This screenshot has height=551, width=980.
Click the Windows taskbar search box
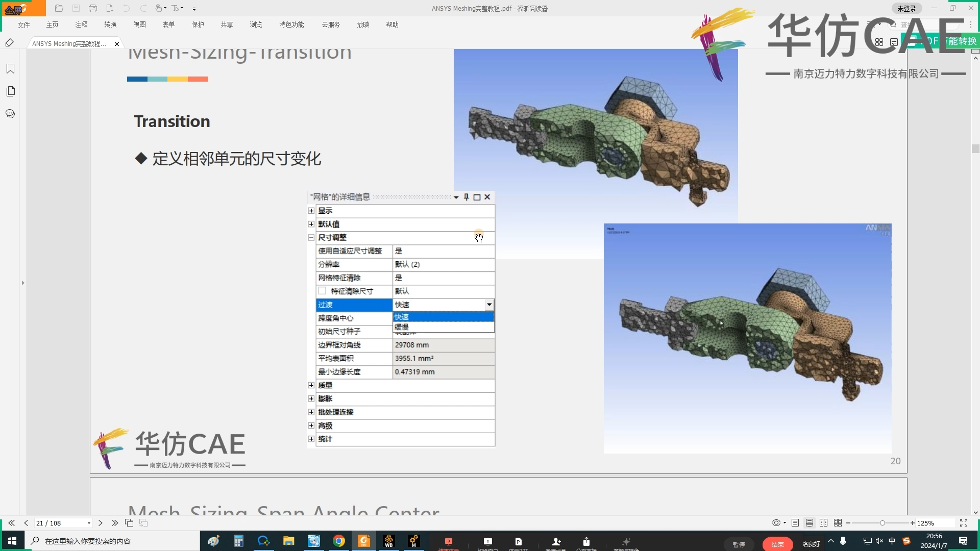point(112,541)
